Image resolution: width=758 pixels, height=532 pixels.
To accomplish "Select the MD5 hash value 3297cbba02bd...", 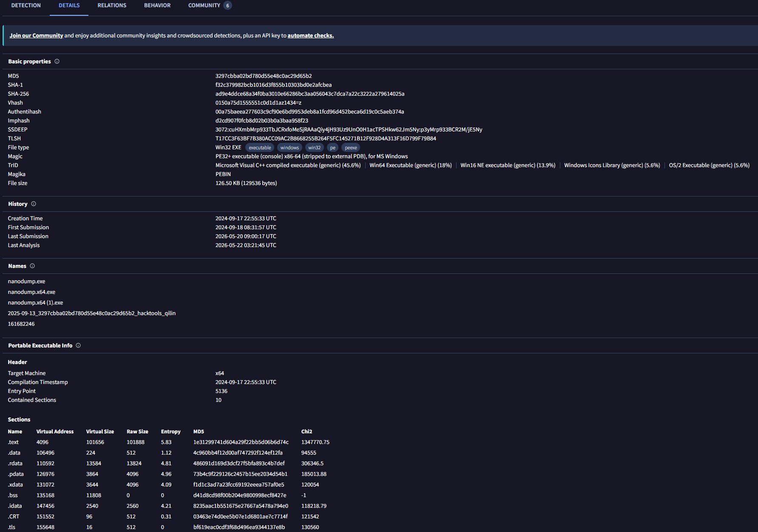I will pos(264,76).
